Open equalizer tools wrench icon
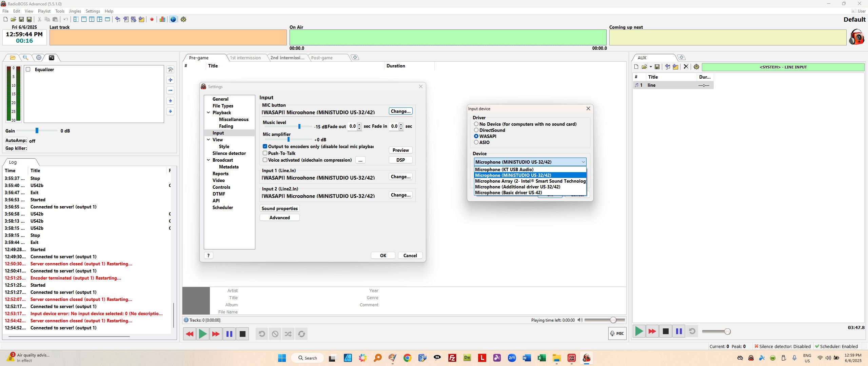The image size is (868, 366). tap(171, 69)
